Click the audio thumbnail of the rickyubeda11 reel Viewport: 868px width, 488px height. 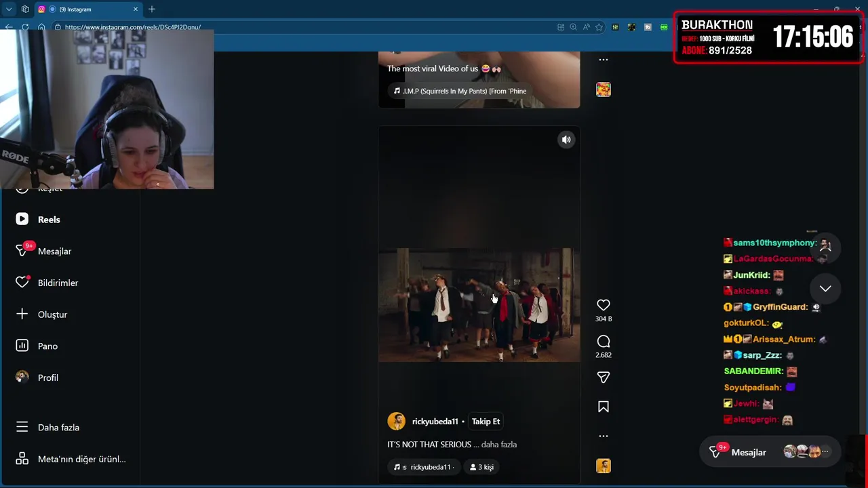pyautogui.click(x=603, y=466)
